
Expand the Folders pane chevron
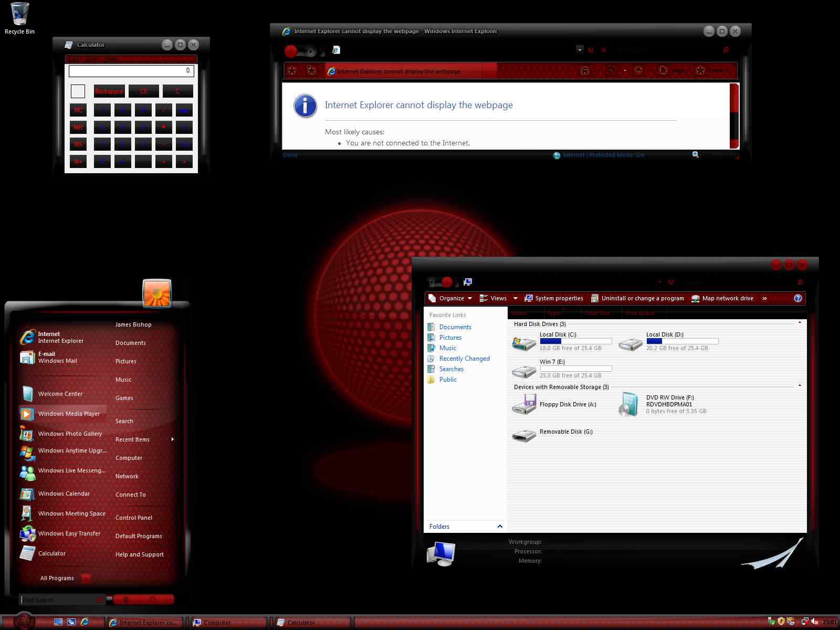click(x=500, y=526)
